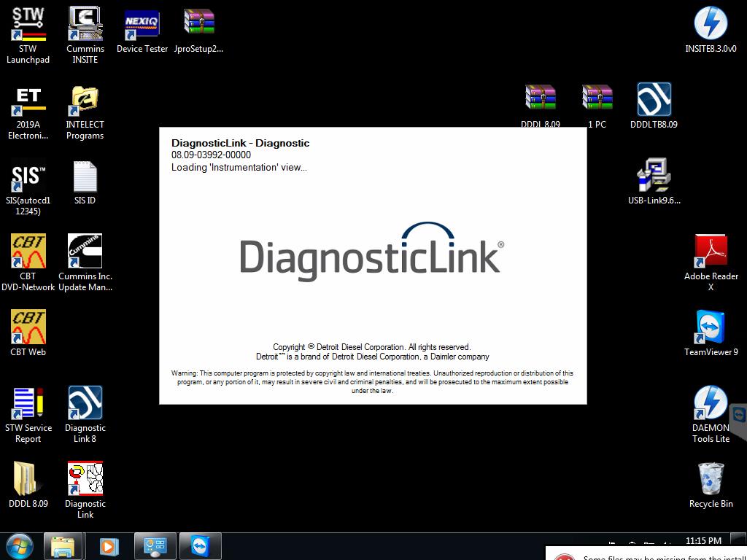The width and height of the screenshot is (747, 560).
Task: Click the DiagnosticLink logo on splash screen
Action: [371, 252]
